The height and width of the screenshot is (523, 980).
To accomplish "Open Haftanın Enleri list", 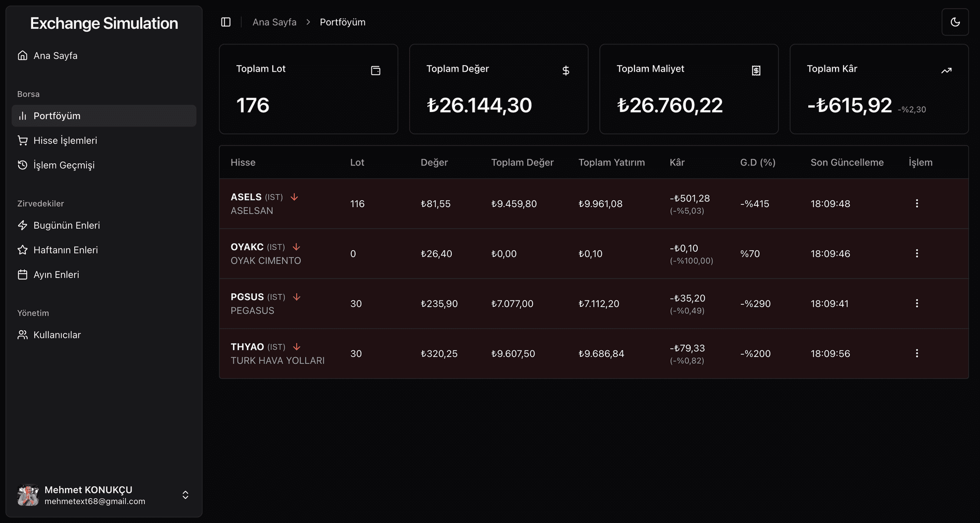I will 104,250.
